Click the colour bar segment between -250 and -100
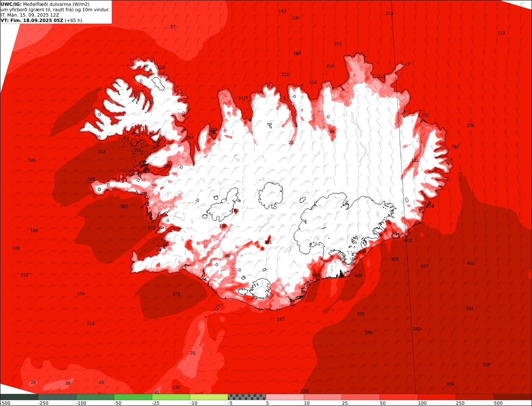The width and height of the screenshot is (532, 406). coord(57,397)
